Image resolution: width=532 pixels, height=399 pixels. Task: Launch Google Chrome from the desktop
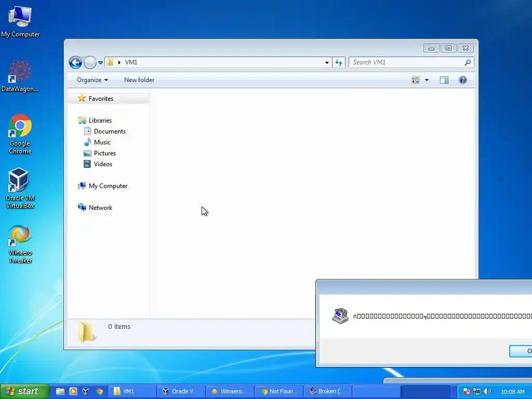click(20, 134)
